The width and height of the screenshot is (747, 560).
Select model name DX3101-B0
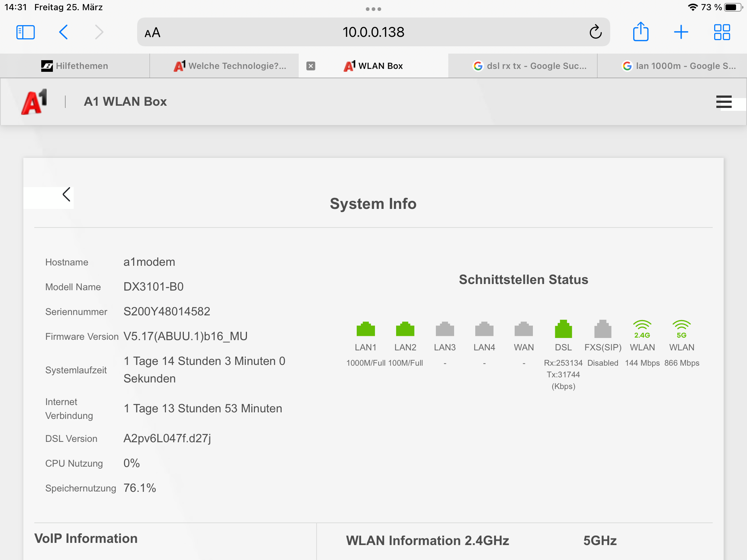[x=153, y=287]
